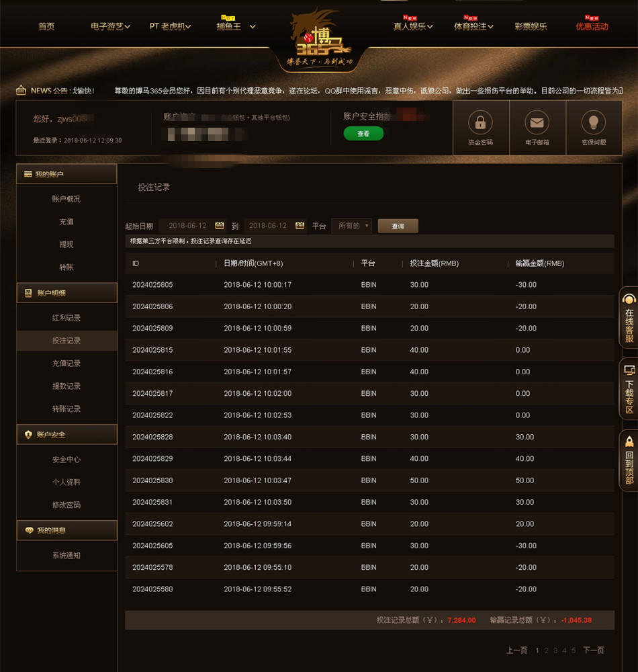Select 充值记录 in the sidebar

[x=66, y=364]
